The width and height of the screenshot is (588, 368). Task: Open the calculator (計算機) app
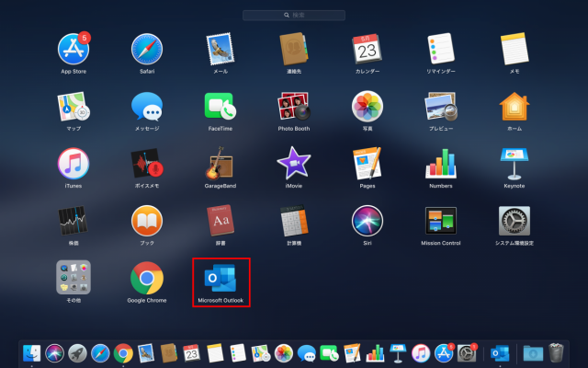[294, 221]
